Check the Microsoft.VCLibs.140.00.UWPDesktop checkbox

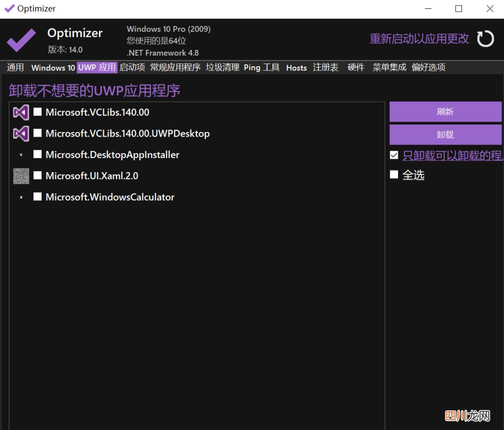point(38,133)
